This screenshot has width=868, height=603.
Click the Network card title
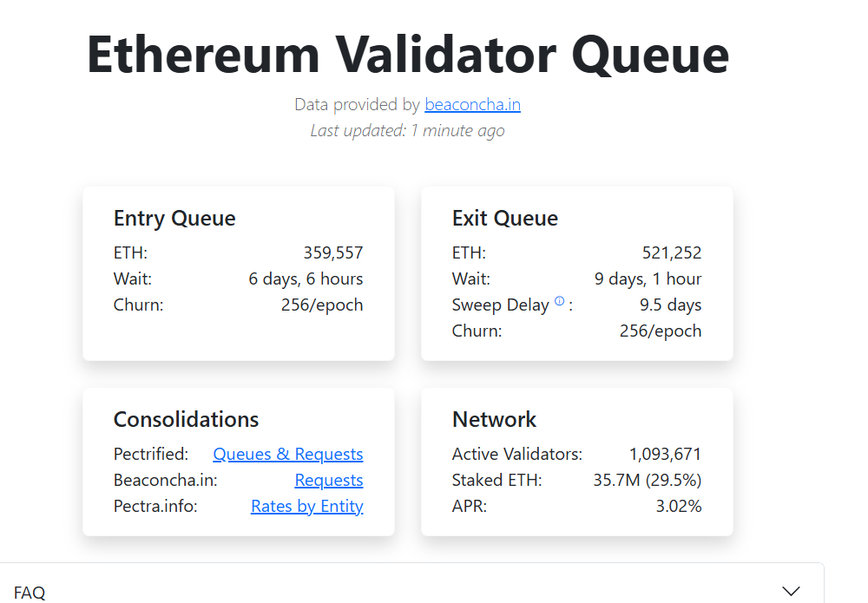[x=494, y=419]
